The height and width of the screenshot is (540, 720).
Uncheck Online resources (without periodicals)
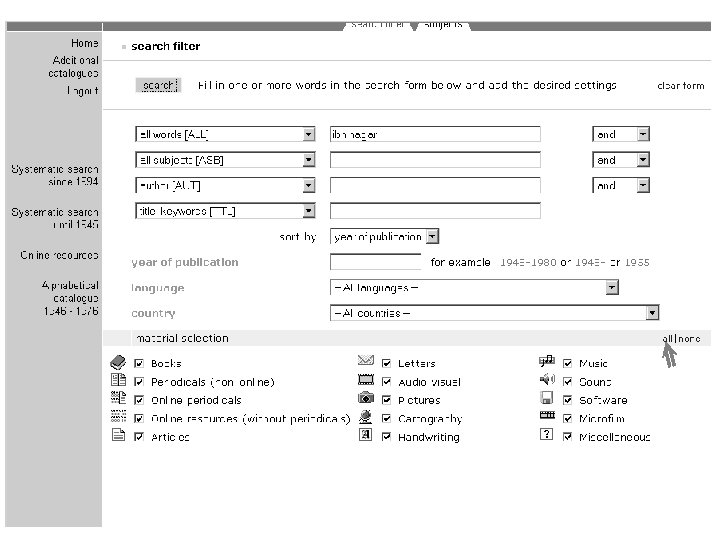(x=139, y=419)
